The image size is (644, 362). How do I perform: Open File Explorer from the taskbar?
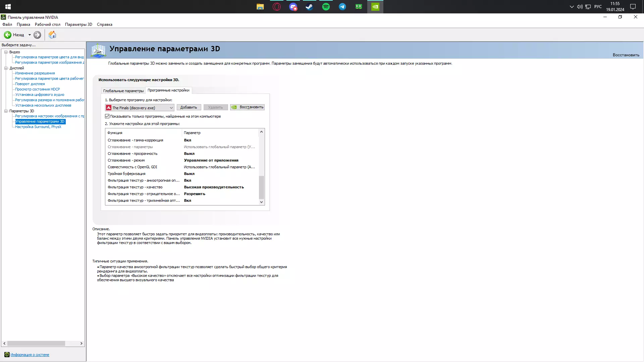(260, 7)
